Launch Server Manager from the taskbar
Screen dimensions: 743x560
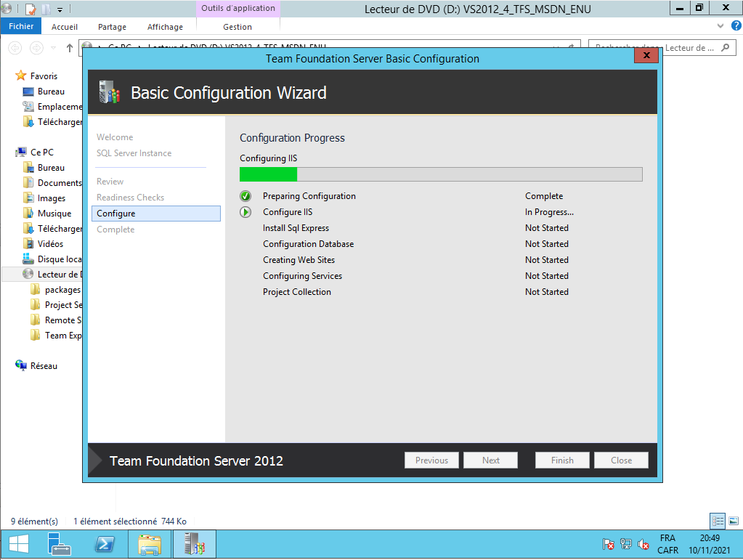[x=59, y=543]
